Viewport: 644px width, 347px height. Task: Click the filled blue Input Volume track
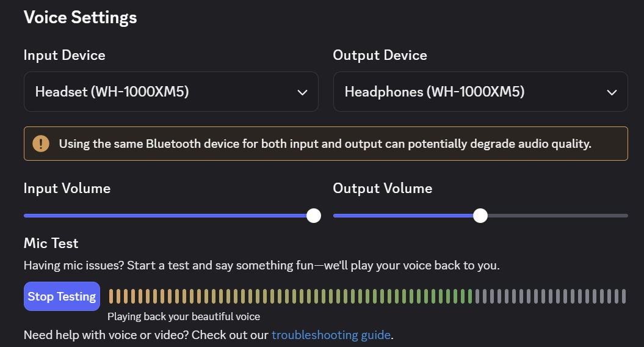coord(165,216)
